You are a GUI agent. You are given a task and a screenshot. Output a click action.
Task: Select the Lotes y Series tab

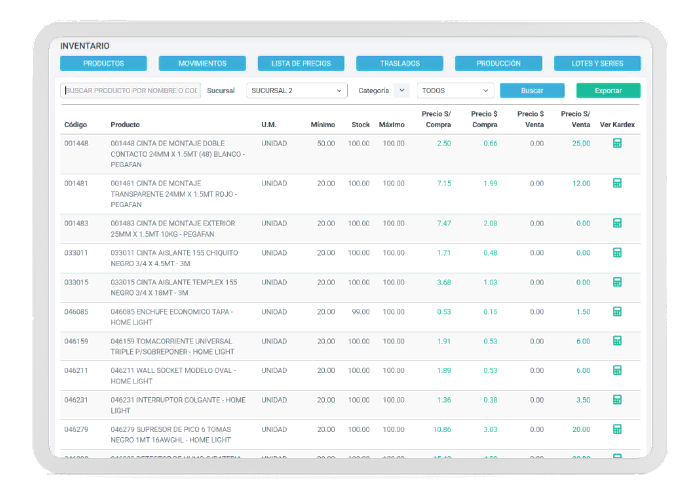597,63
